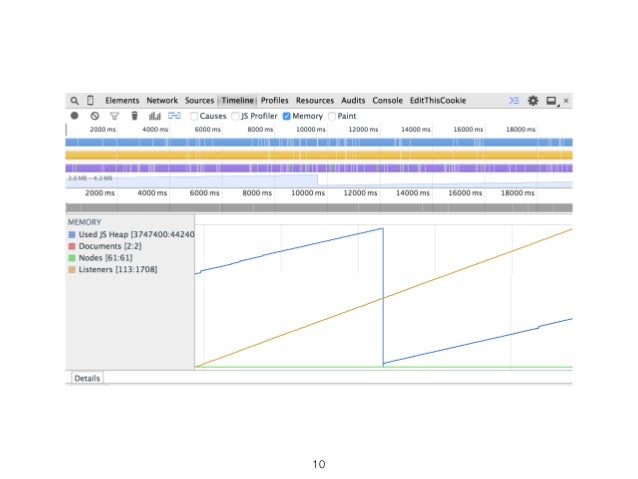Toggle device mode phone icon

90,100
